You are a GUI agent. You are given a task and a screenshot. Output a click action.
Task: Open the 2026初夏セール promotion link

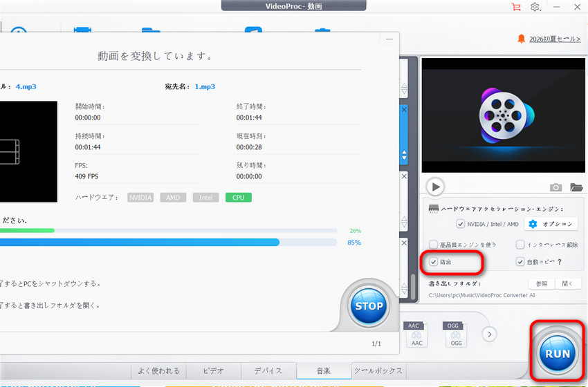555,39
